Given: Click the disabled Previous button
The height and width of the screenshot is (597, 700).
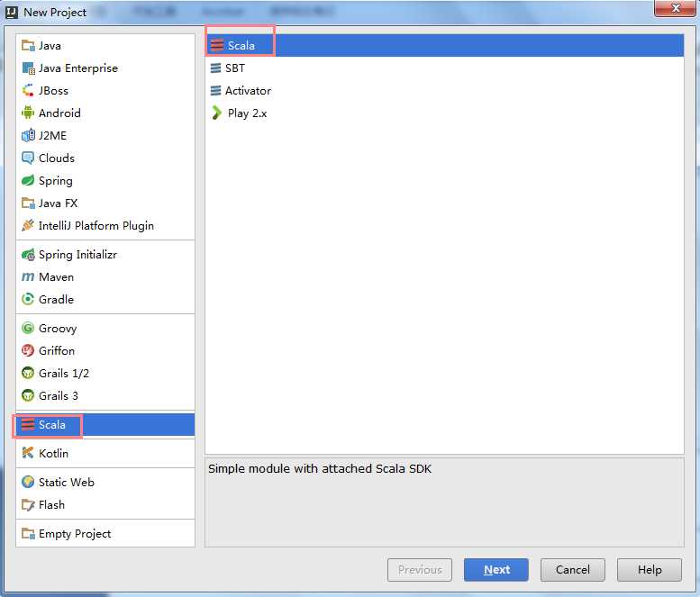Looking at the screenshot, I should coord(420,570).
